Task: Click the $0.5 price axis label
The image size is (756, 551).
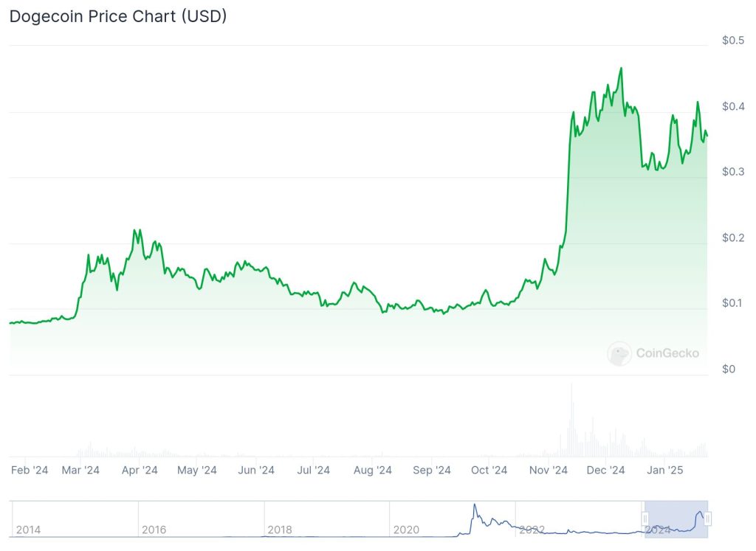Action: [x=733, y=40]
